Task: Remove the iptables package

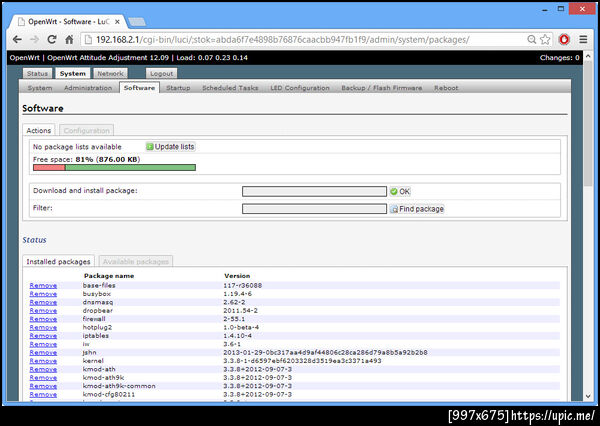Action: pos(43,336)
